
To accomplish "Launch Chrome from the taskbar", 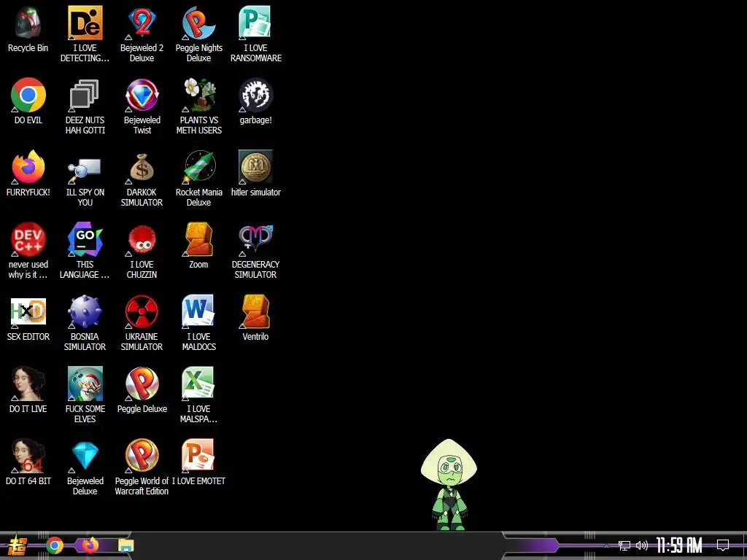I will (55, 545).
